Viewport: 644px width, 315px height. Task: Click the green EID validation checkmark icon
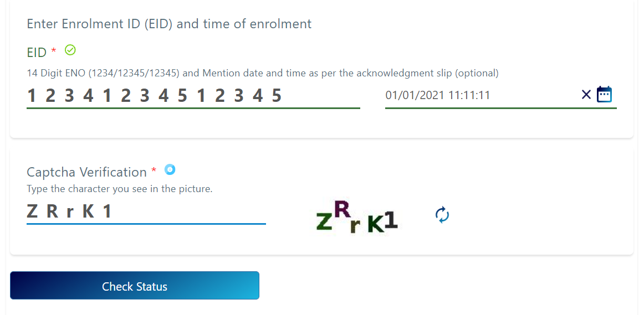point(70,50)
